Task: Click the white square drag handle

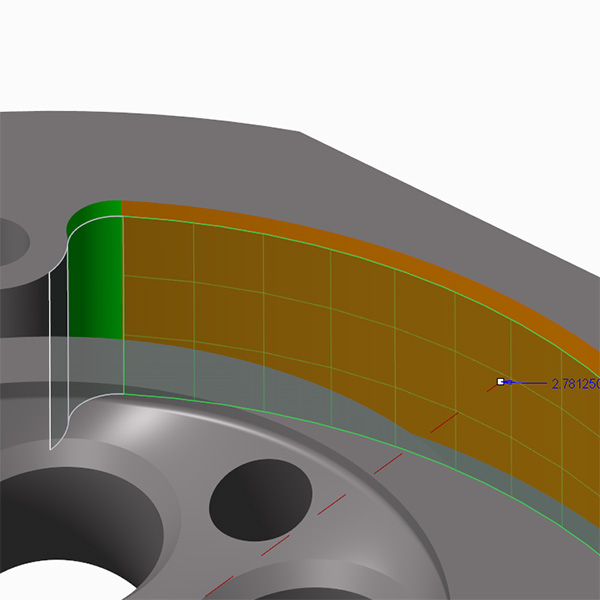Action: coord(500,382)
